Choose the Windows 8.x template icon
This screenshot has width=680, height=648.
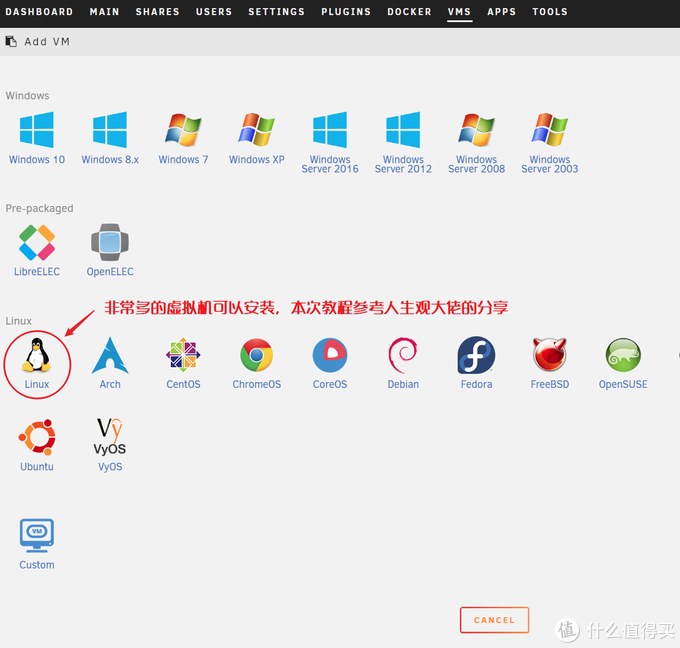[x=110, y=130]
